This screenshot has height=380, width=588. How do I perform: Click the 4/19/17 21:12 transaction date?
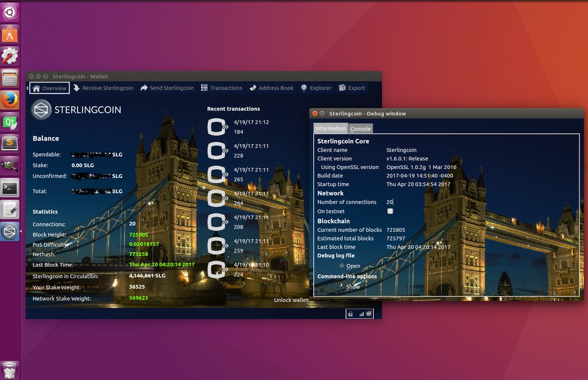[252, 122]
